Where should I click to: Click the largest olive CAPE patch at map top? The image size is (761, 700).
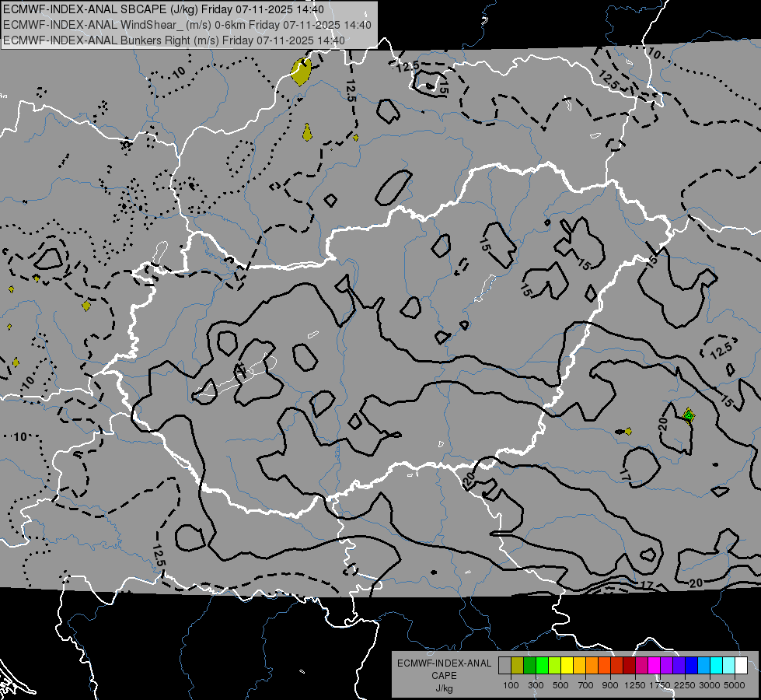point(301,72)
